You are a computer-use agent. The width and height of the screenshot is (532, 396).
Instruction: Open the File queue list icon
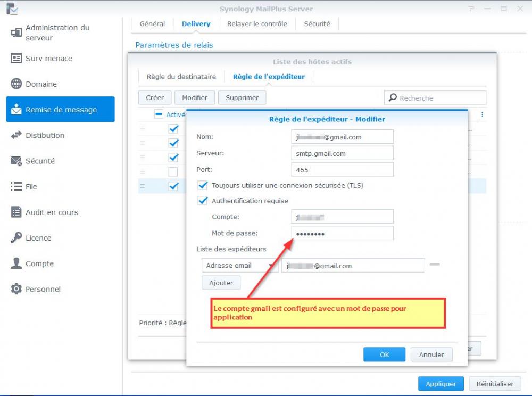click(16, 186)
